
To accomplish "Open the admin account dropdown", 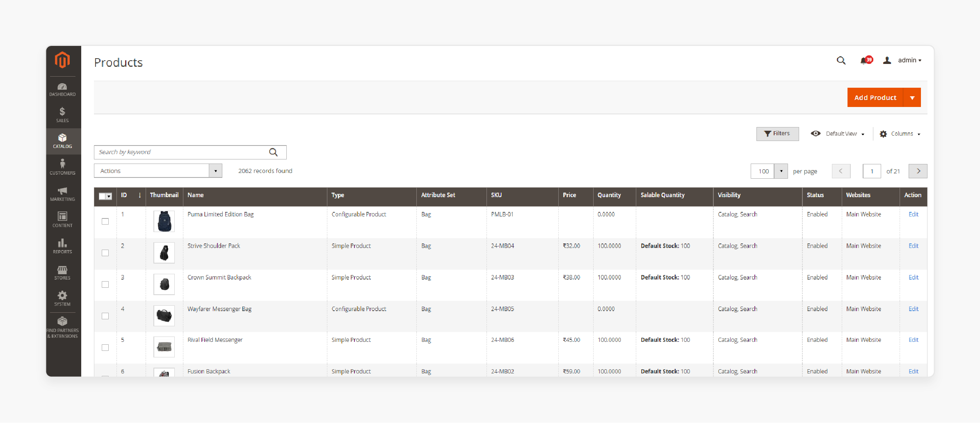I will point(909,60).
